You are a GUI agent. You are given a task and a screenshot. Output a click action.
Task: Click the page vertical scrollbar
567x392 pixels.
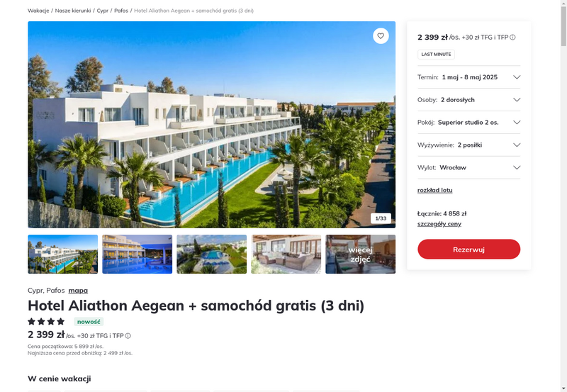tap(563, 196)
